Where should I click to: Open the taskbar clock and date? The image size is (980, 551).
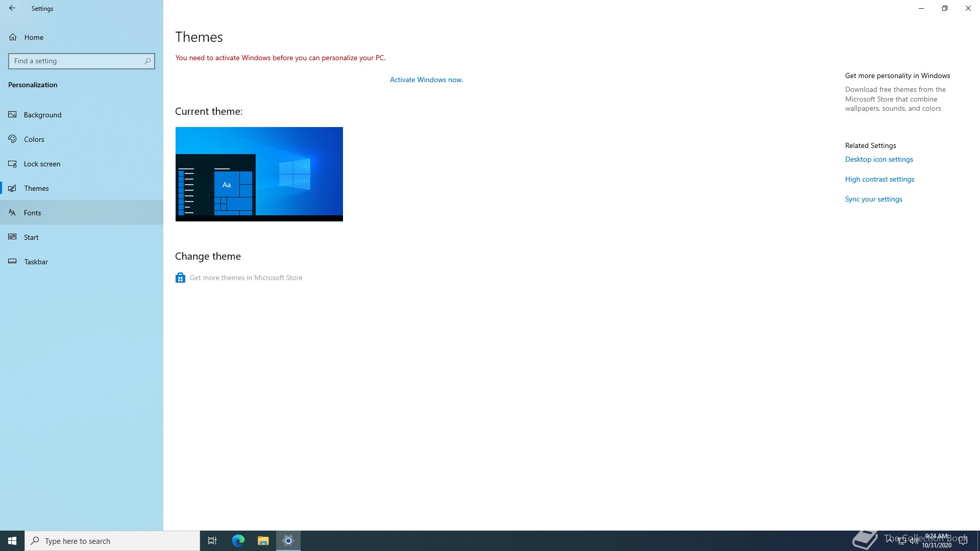(x=937, y=541)
